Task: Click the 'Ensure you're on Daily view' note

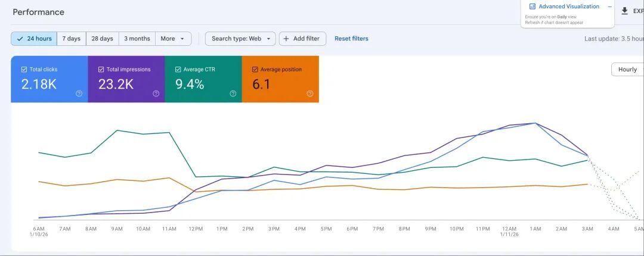Action: click(x=550, y=17)
